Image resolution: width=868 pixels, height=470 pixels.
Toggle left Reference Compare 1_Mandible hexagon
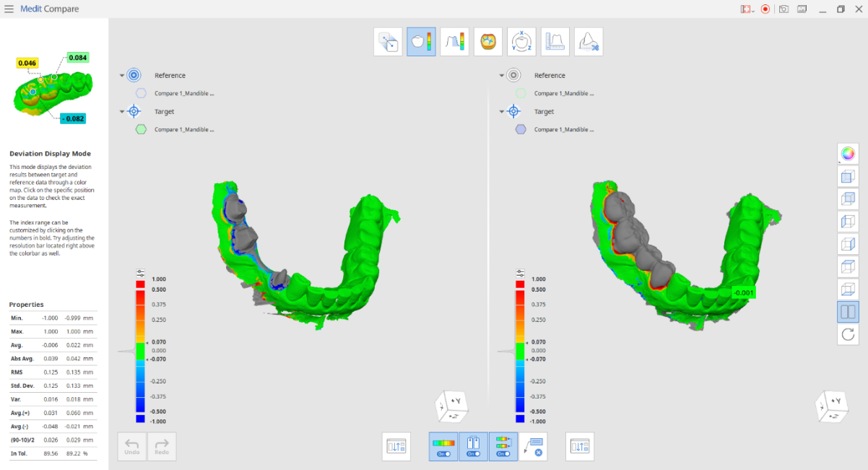[141, 93]
